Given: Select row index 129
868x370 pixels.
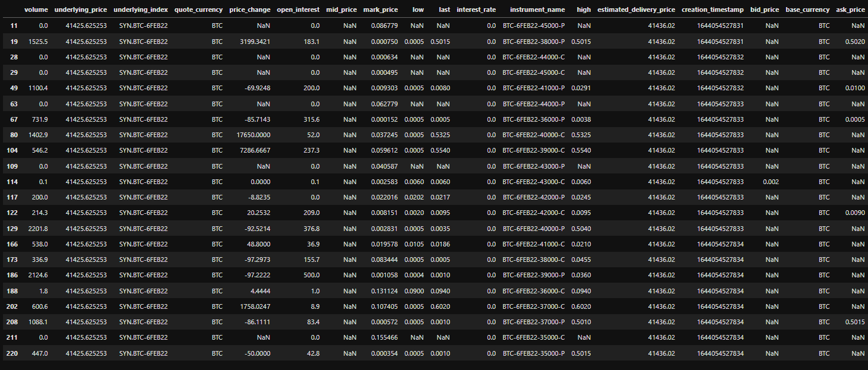Looking at the screenshot, I should coord(12,229).
